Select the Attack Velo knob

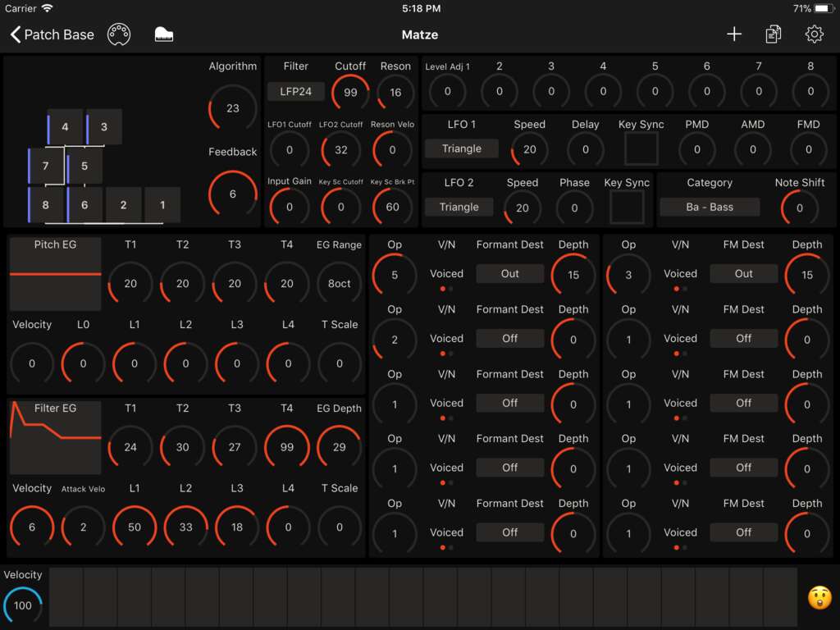tap(83, 527)
